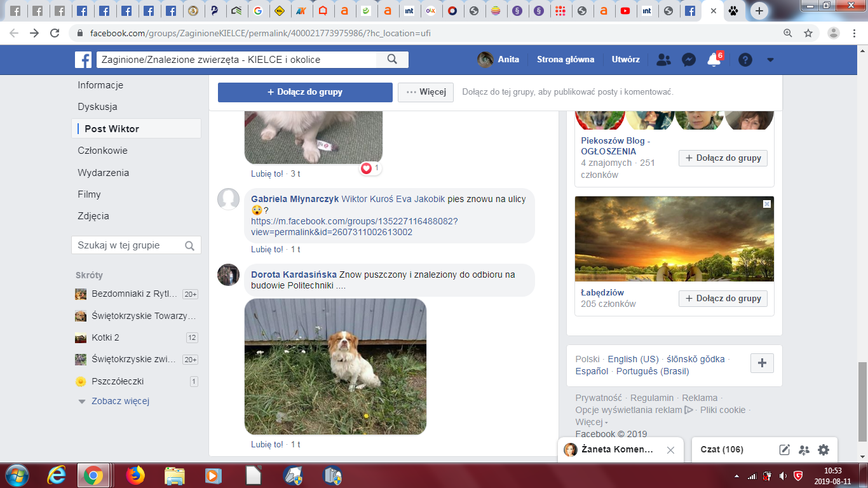Click the new message compose icon
Image resolution: width=868 pixels, height=488 pixels.
click(785, 450)
